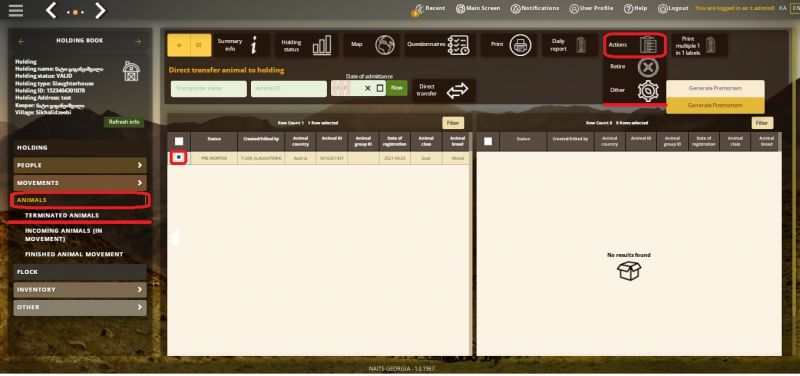
Task: Open the date picker calendar icon
Action: pos(380,88)
